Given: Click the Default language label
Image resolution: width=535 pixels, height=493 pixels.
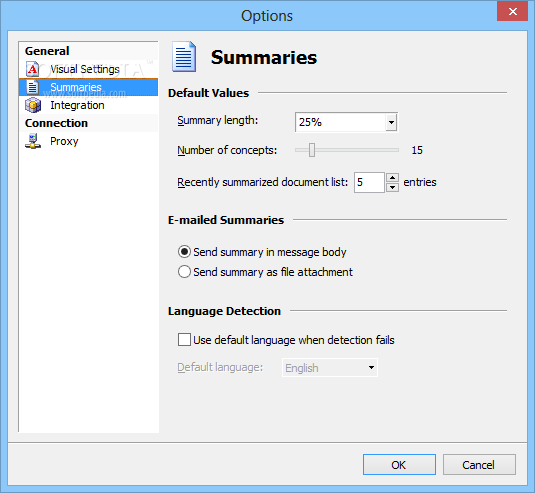Looking at the screenshot, I should 220,367.
